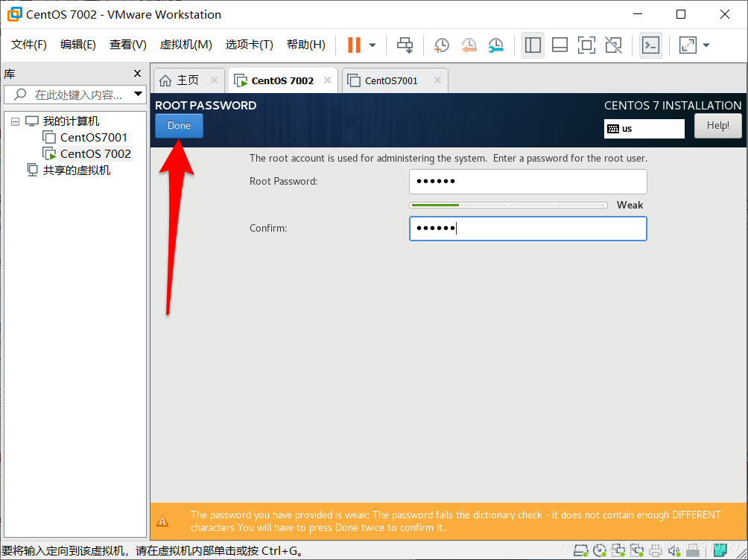Image resolution: width=748 pixels, height=560 pixels.
Task: Open the 虚拟机(M) menu
Action: (186, 45)
